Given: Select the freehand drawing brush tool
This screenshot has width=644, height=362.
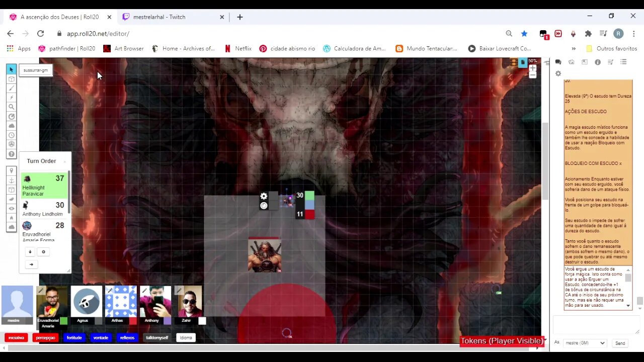Looking at the screenshot, I should point(11,88).
